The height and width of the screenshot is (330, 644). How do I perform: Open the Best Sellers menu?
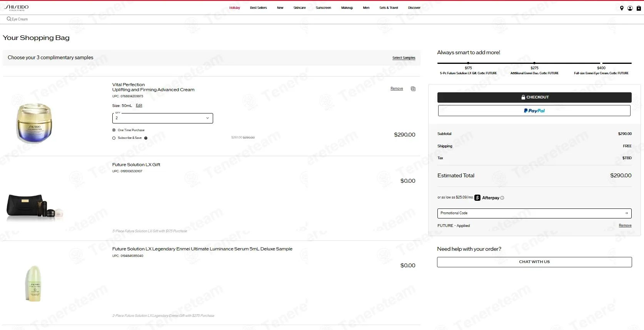[259, 8]
